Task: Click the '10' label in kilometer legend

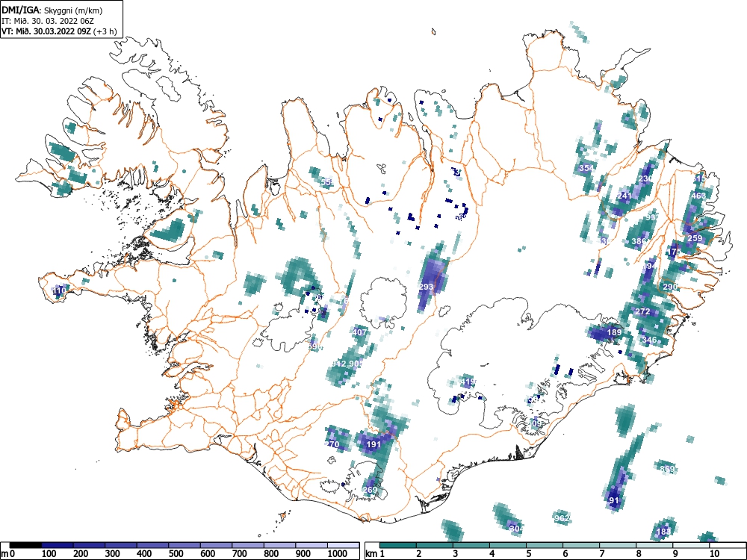Action: pyautogui.click(x=713, y=554)
